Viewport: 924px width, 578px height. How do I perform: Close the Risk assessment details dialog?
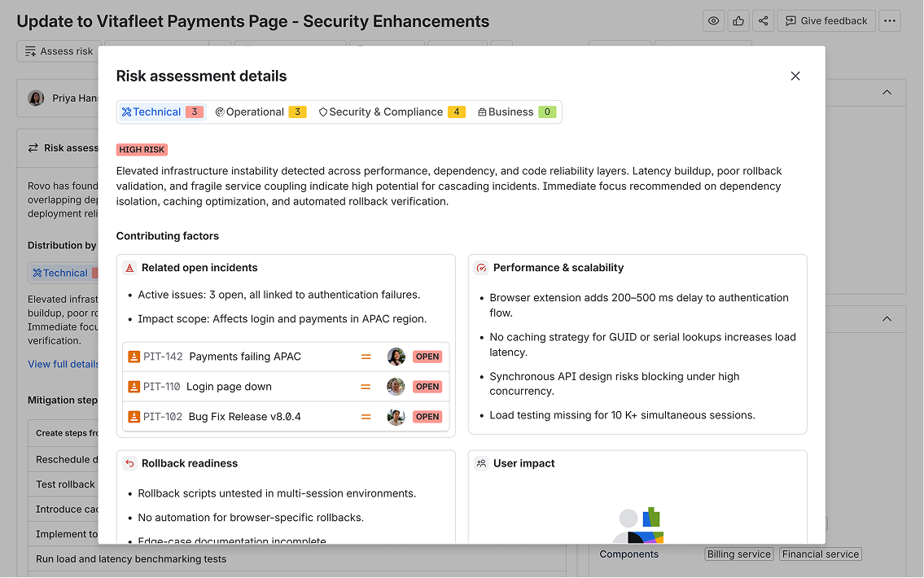click(x=795, y=77)
